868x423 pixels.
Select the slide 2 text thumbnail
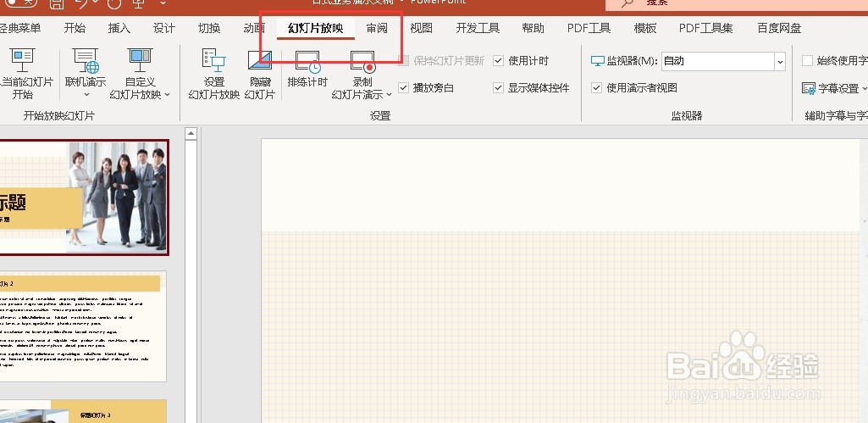coord(83,326)
